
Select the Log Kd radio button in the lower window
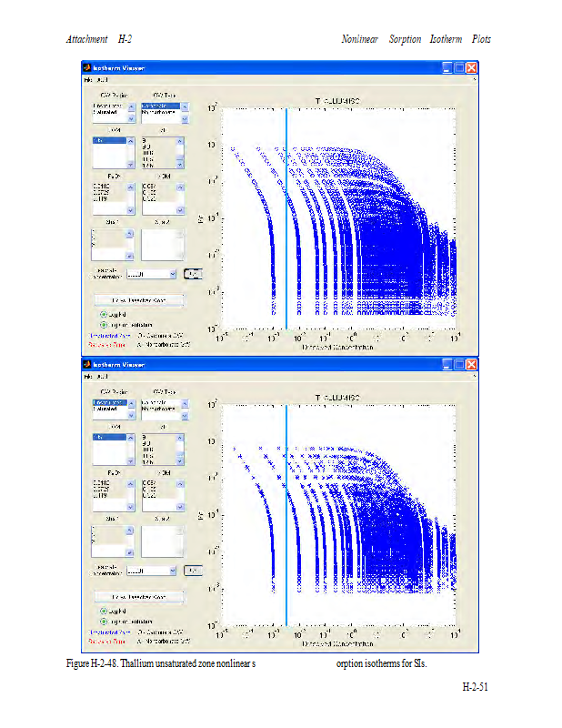tap(104, 611)
